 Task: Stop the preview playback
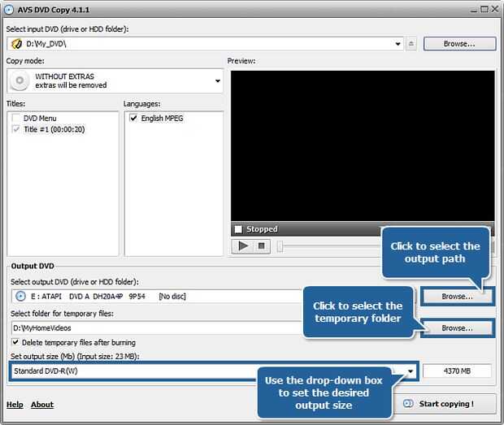tap(262, 246)
